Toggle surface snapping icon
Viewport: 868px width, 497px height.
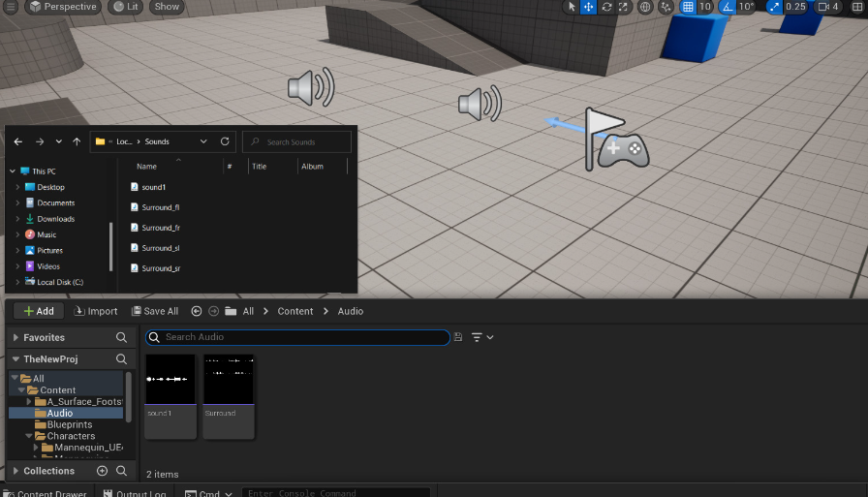(666, 7)
